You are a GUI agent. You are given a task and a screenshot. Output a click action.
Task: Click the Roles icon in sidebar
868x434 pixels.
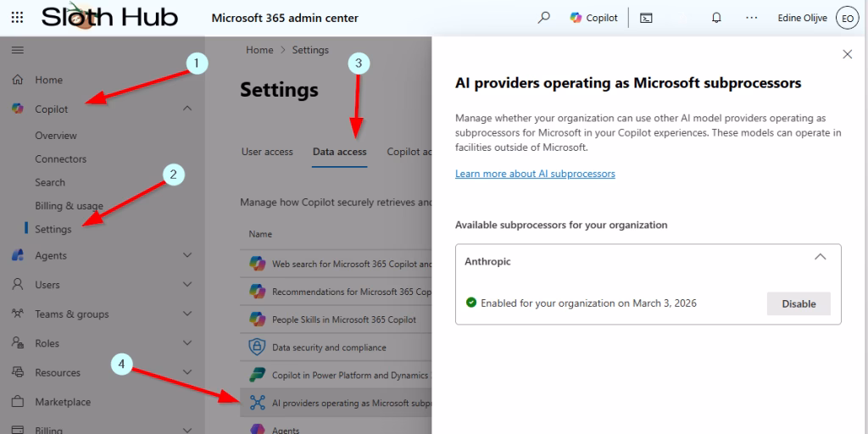tap(18, 343)
